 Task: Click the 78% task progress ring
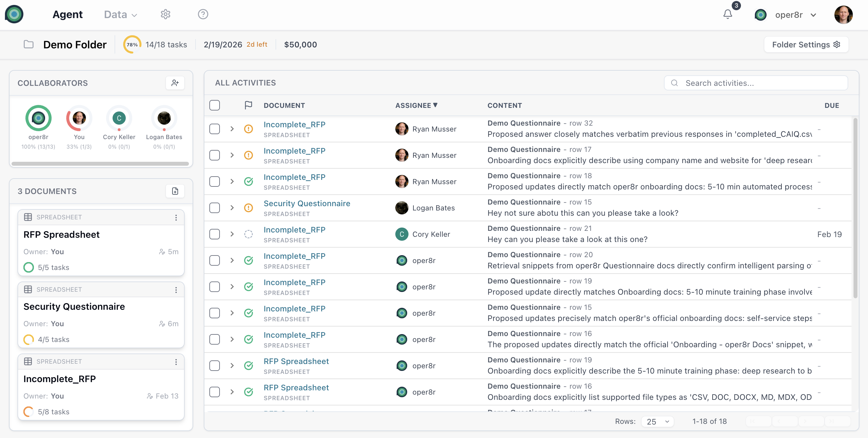(131, 44)
